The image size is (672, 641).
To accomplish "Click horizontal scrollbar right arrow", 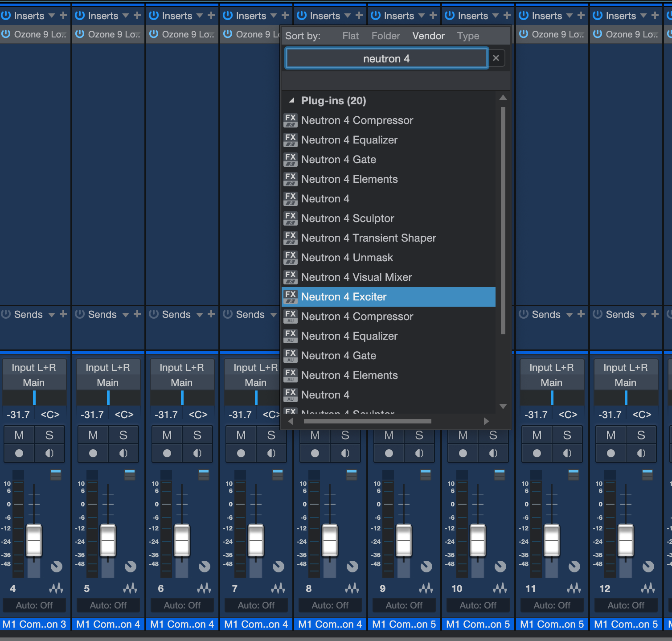I will (x=486, y=421).
